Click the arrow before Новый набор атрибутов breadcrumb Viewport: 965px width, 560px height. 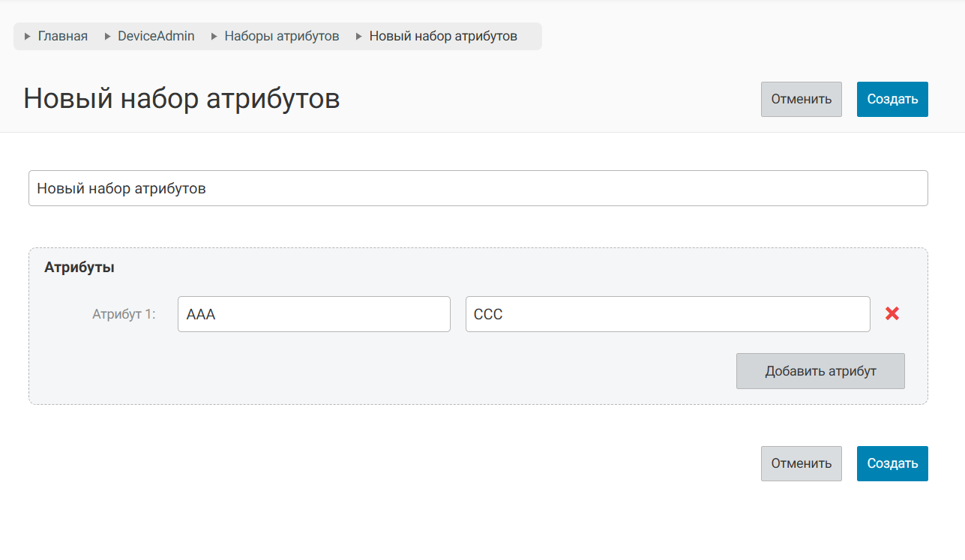click(x=359, y=36)
